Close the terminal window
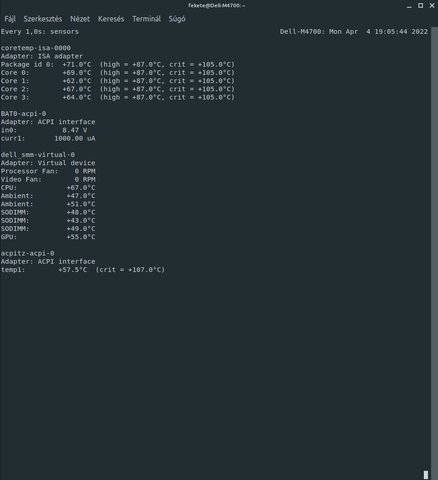This screenshot has height=480, width=438. click(x=432, y=6)
